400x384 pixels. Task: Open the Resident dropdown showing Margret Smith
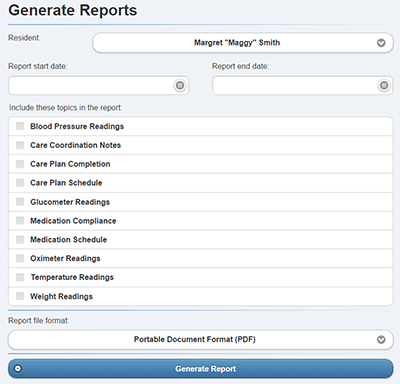243,43
